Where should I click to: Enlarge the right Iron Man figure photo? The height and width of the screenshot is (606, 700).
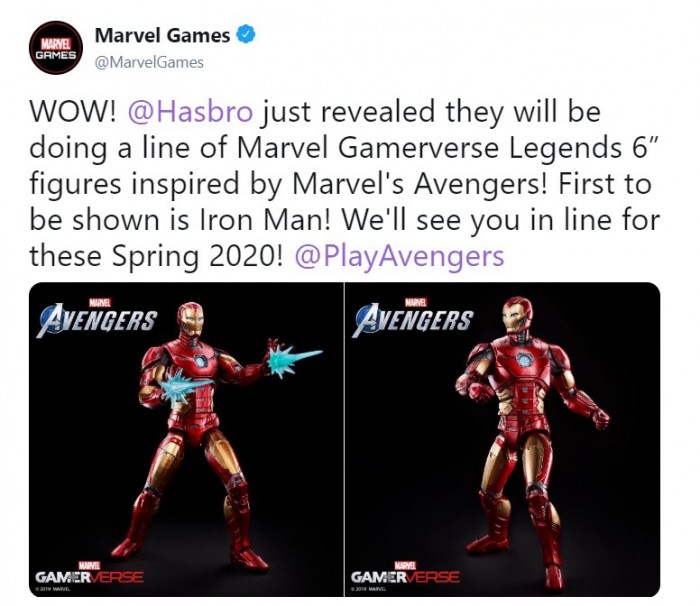coord(502,439)
